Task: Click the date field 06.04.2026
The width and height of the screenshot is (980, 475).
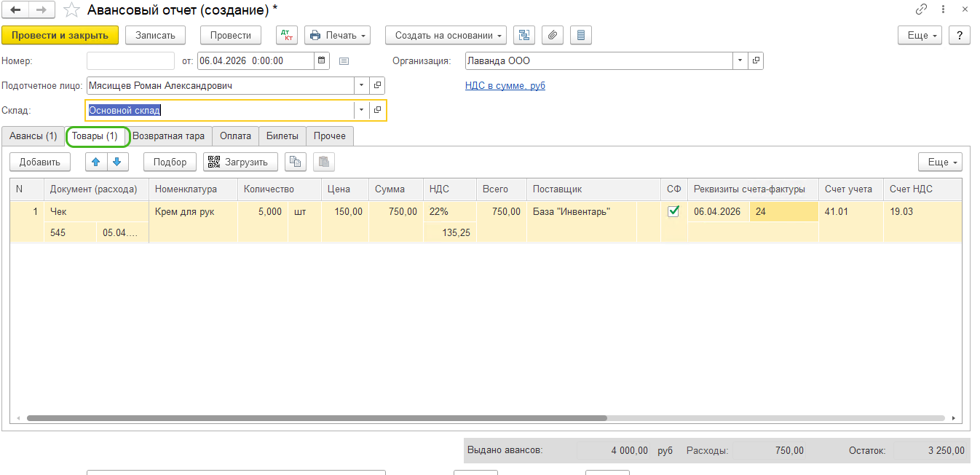Action: pos(256,61)
